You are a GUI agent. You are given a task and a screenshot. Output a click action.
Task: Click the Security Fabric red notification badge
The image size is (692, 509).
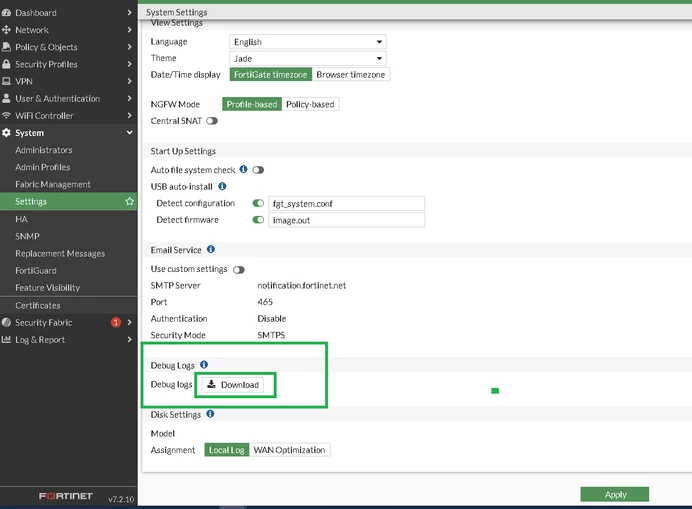click(x=116, y=322)
